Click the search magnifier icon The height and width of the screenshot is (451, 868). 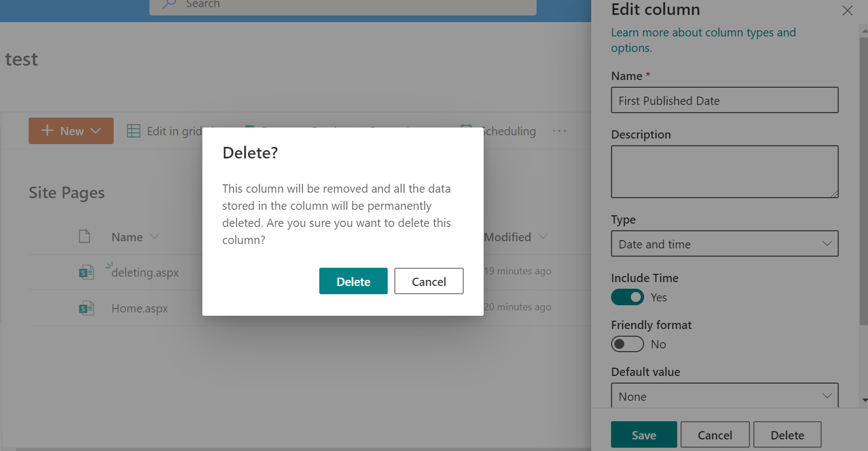(x=169, y=4)
